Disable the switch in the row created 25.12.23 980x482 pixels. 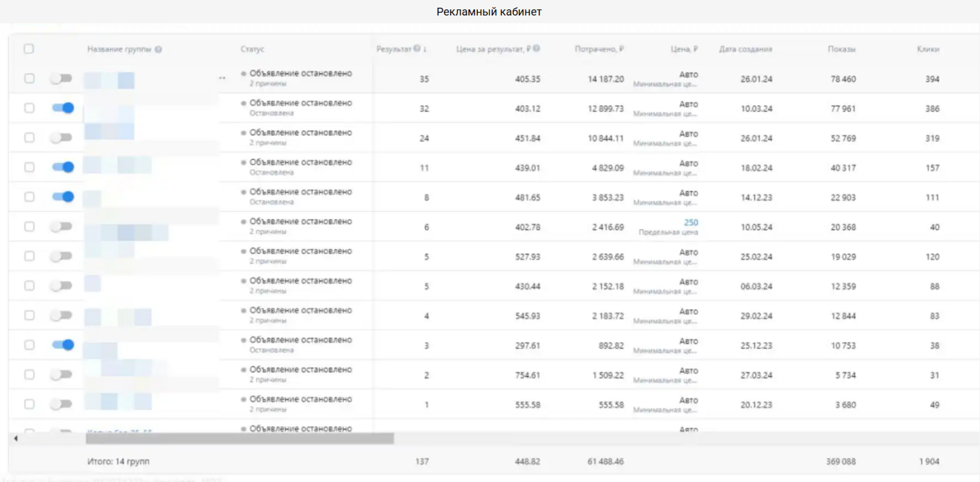pos(62,345)
